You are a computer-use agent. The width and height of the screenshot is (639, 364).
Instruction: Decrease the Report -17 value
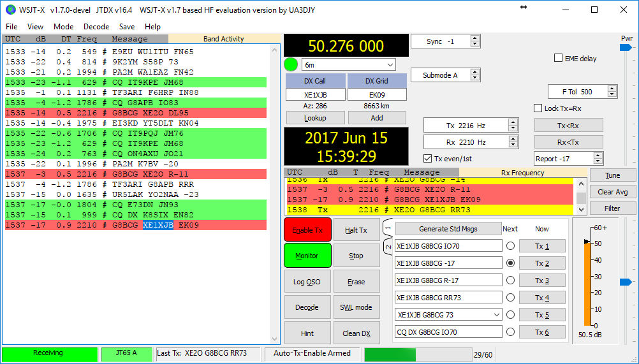(598, 162)
